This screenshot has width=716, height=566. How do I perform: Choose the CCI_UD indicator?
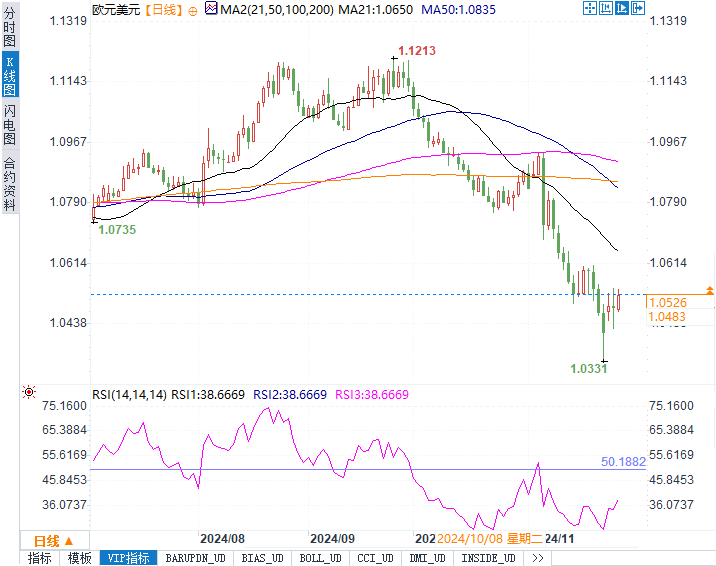pos(375,558)
